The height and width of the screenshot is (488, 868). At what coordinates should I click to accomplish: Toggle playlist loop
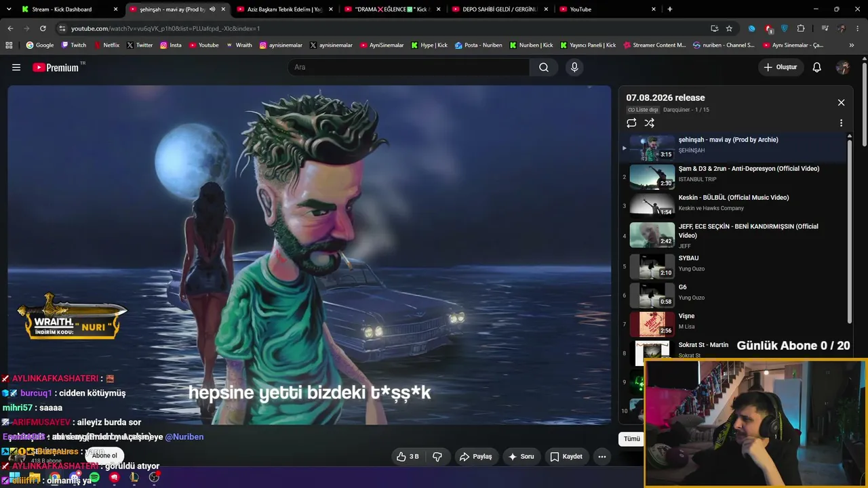point(631,123)
